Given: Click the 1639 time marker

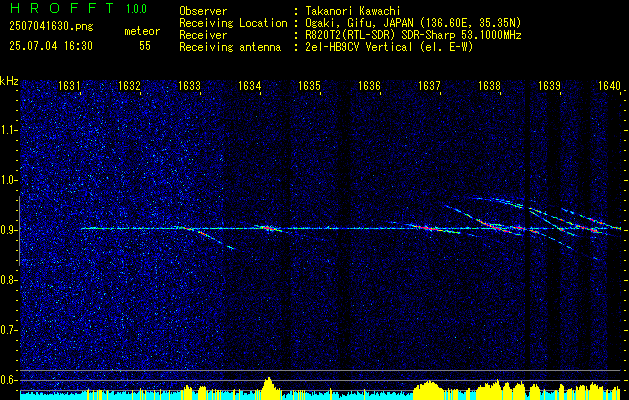Looking at the screenshot, I should pos(549,86).
